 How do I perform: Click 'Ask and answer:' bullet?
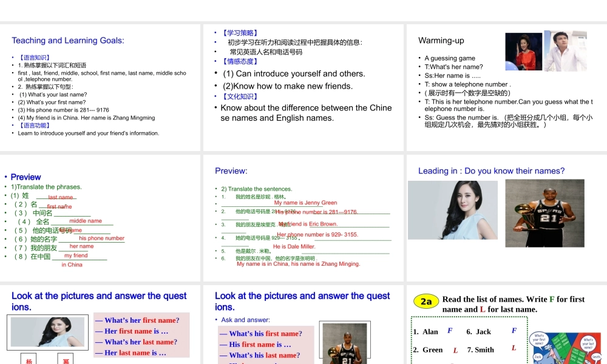tap(245, 320)
